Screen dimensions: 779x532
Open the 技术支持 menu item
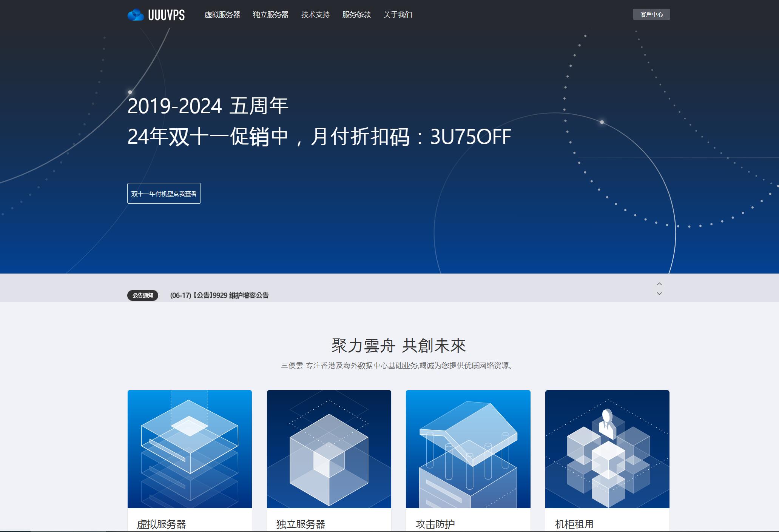(315, 15)
